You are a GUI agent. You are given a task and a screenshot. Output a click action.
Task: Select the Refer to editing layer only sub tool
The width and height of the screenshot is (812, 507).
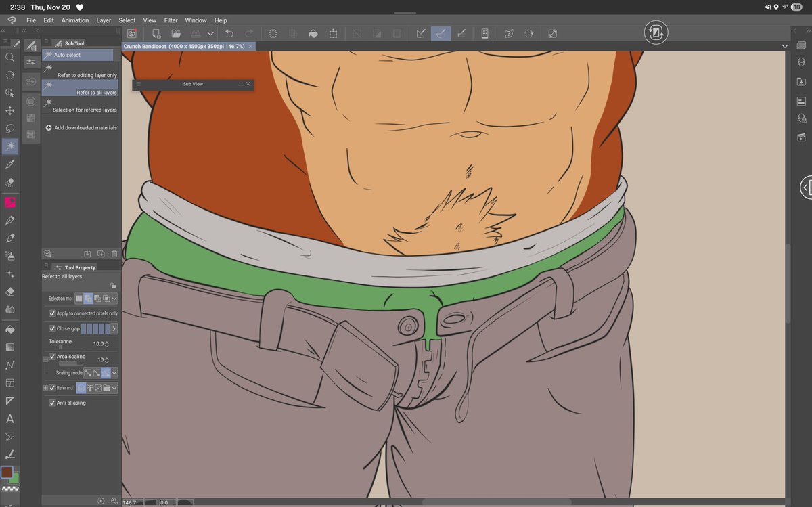tap(80, 72)
